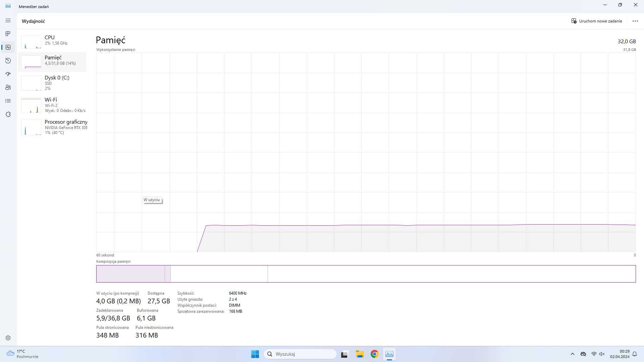
Task: Open the Processes page icon
Action: click(x=8, y=34)
